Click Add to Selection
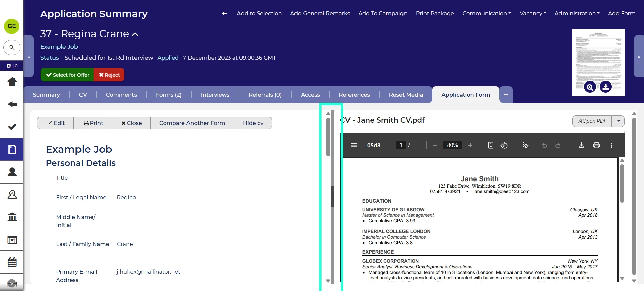644x291 pixels. point(259,13)
